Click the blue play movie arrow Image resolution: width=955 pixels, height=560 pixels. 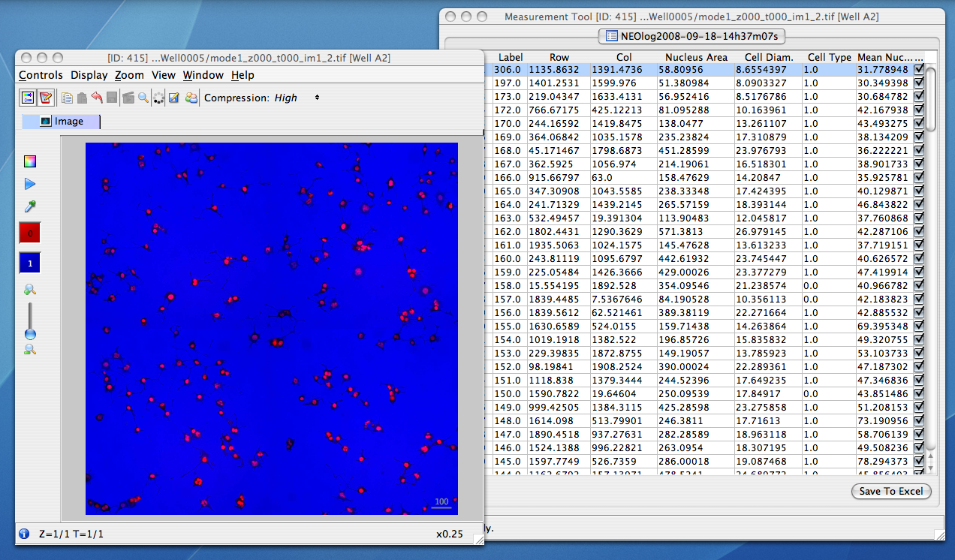click(29, 184)
